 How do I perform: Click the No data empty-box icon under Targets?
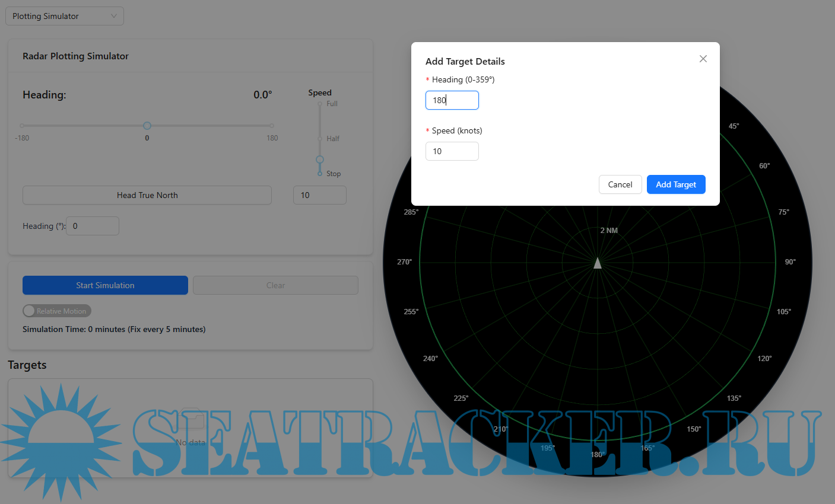coord(191,418)
